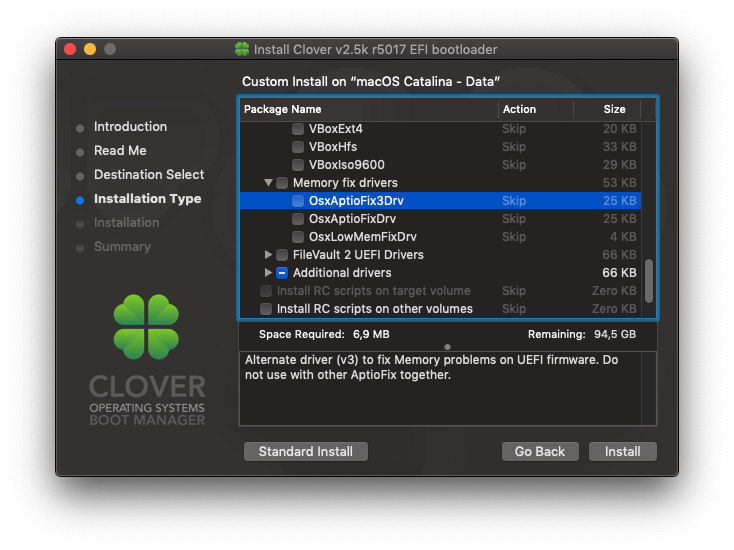Enable Install RC scripts on other volumes
This screenshot has height=550, width=734.
pos(266,309)
